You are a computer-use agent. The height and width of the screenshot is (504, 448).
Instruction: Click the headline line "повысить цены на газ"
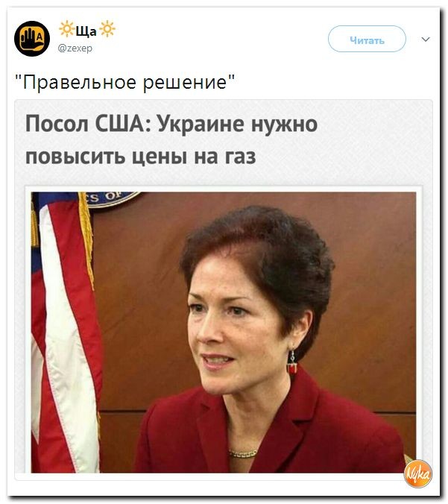click(x=140, y=157)
